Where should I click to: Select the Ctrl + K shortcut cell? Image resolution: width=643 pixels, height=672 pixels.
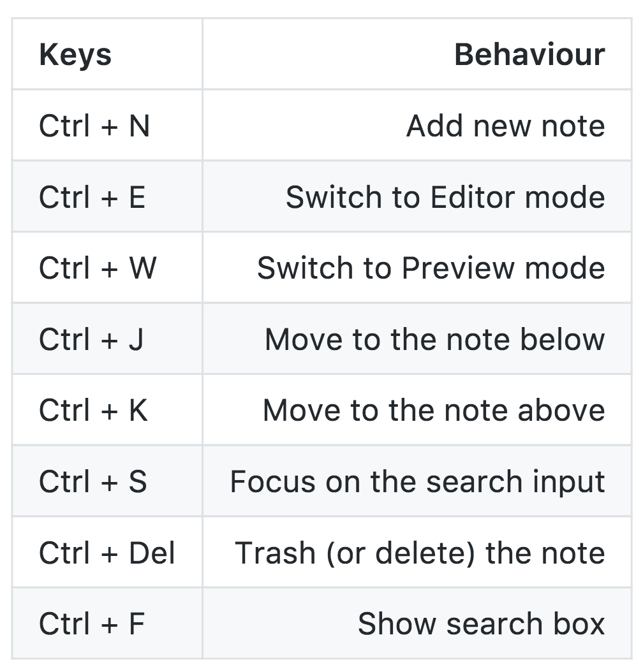tap(93, 410)
